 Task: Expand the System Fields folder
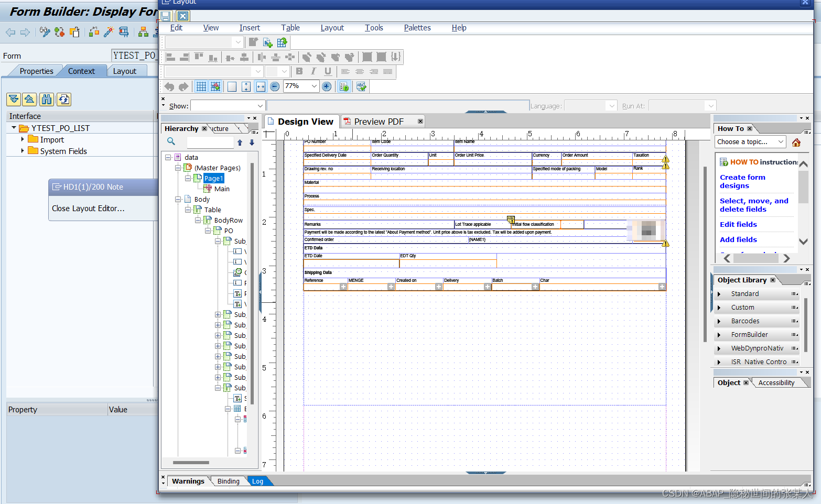(23, 151)
